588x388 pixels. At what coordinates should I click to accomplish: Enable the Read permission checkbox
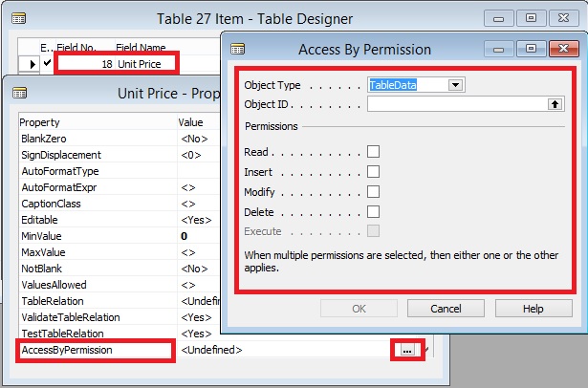pyautogui.click(x=374, y=151)
